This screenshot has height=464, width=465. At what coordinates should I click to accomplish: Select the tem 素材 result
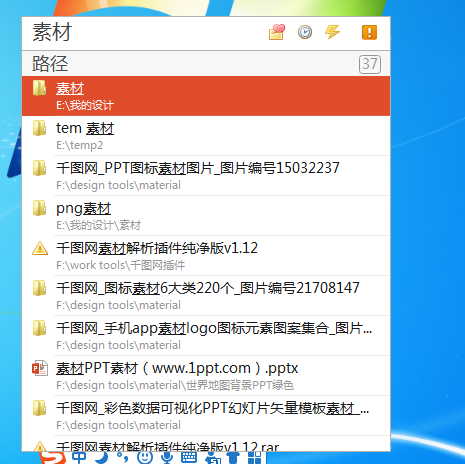[x=85, y=128]
